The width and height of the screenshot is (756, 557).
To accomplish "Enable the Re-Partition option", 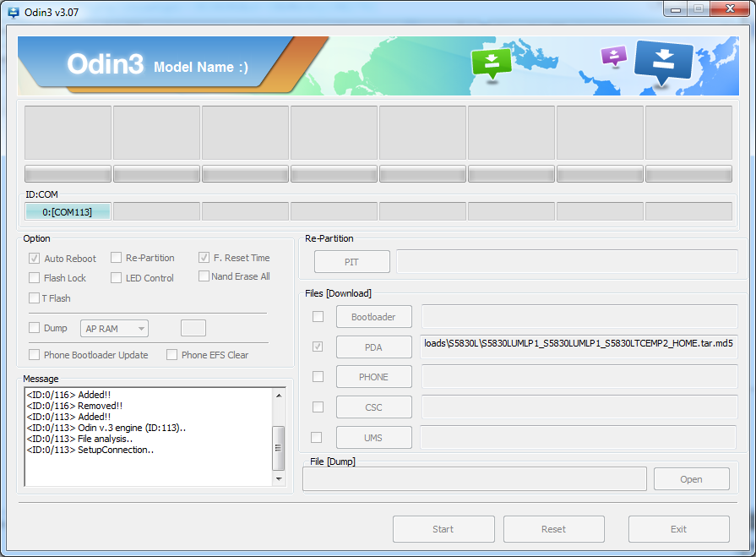I will click(117, 258).
